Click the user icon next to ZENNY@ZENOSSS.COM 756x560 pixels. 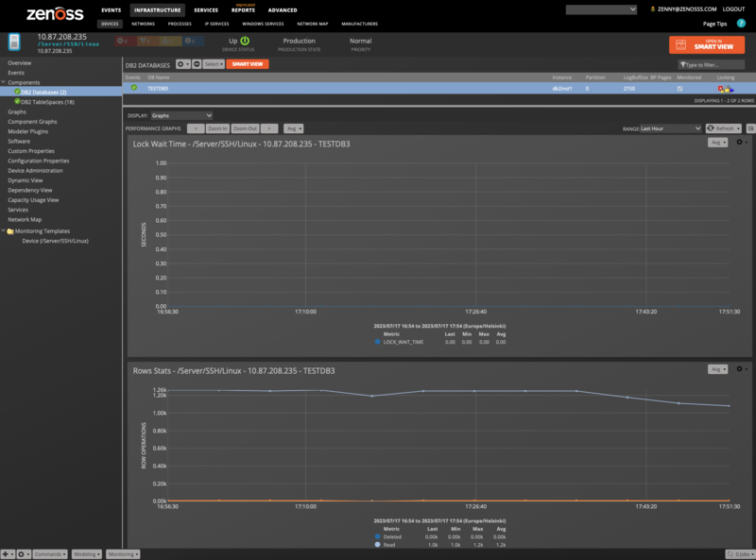653,8
